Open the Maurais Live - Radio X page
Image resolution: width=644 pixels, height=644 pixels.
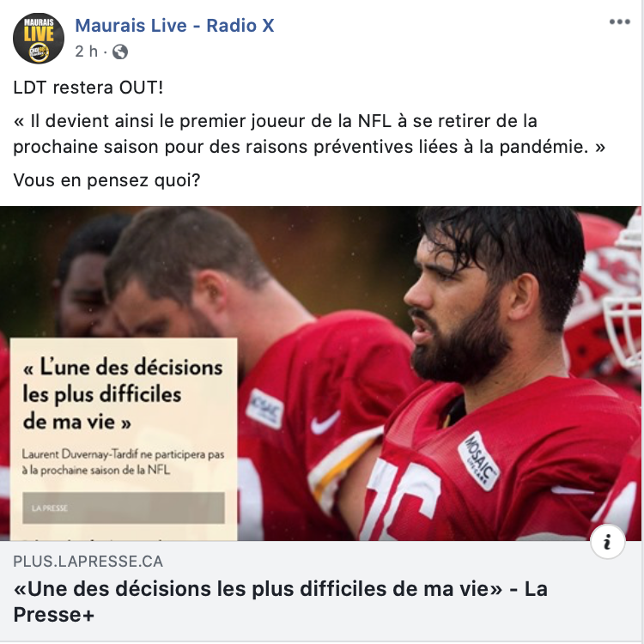pyautogui.click(x=174, y=26)
